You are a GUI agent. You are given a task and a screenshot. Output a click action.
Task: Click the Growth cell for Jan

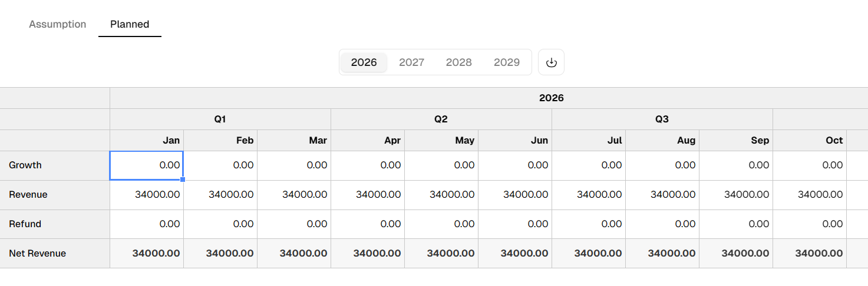click(x=147, y=165)
